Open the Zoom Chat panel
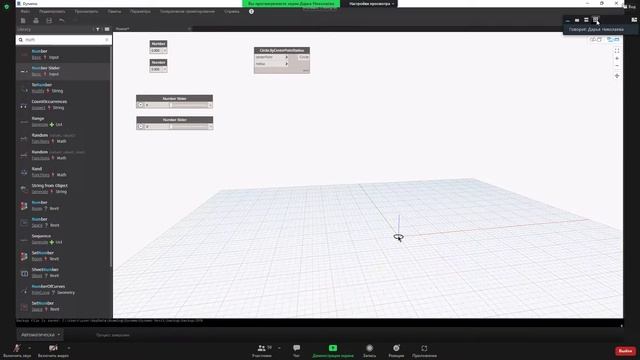Viewport: 640px width, 360px height. coord(296,351)
